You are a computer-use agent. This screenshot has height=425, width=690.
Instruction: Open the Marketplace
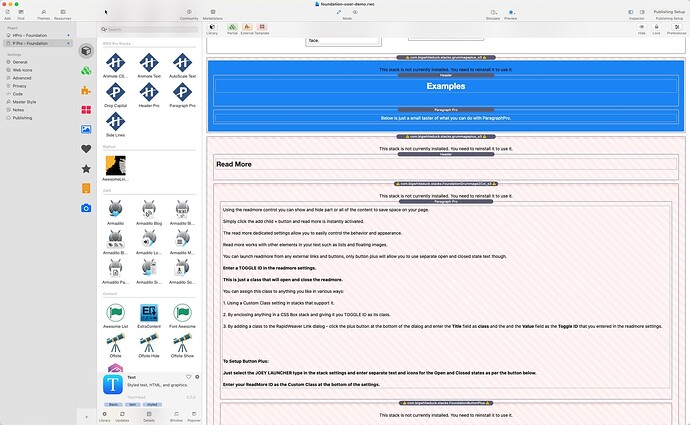[x=213, y=12]
